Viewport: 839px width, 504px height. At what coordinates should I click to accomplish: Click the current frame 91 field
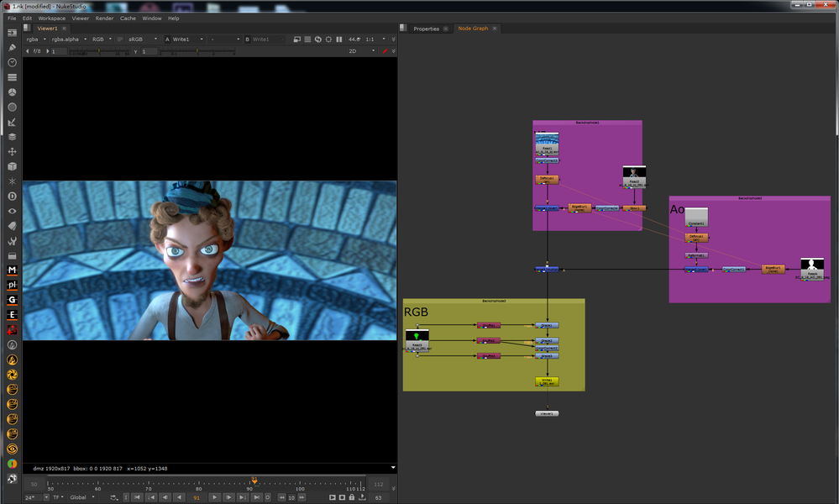(x=197, y=497)
